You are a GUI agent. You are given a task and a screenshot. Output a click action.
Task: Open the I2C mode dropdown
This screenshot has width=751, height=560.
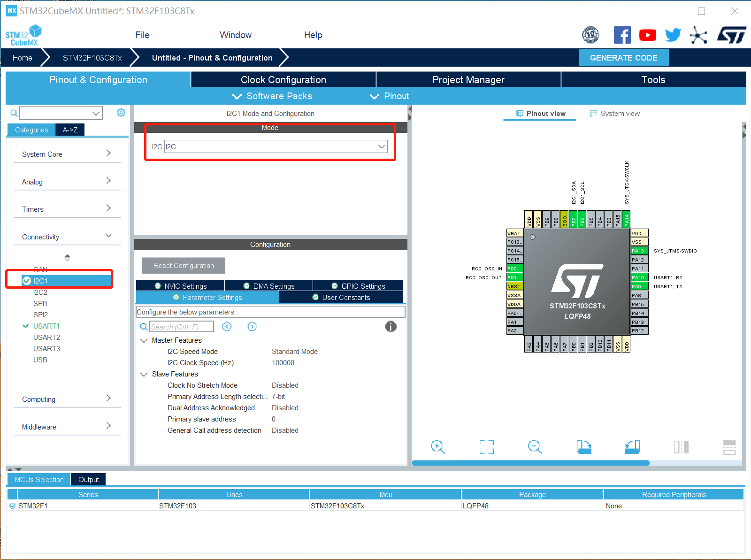click(381, 146)
